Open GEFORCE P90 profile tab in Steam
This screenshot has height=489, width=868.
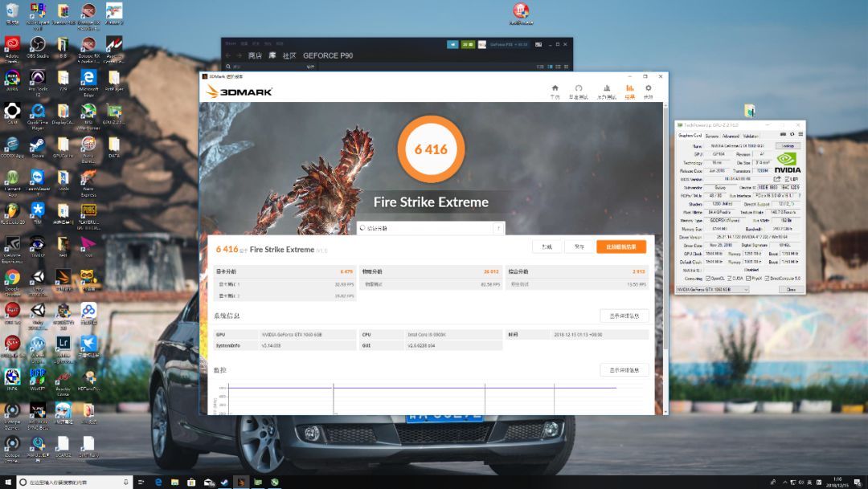[328, 55]
